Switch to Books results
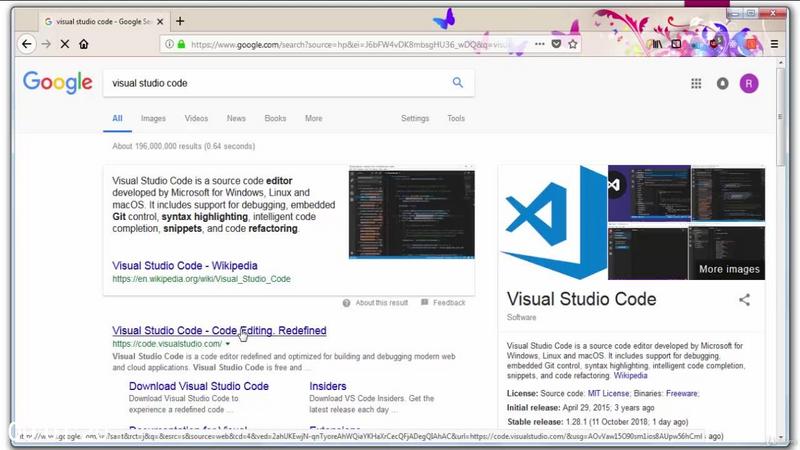This screenshot has width=800, height=450. (275, 118)
